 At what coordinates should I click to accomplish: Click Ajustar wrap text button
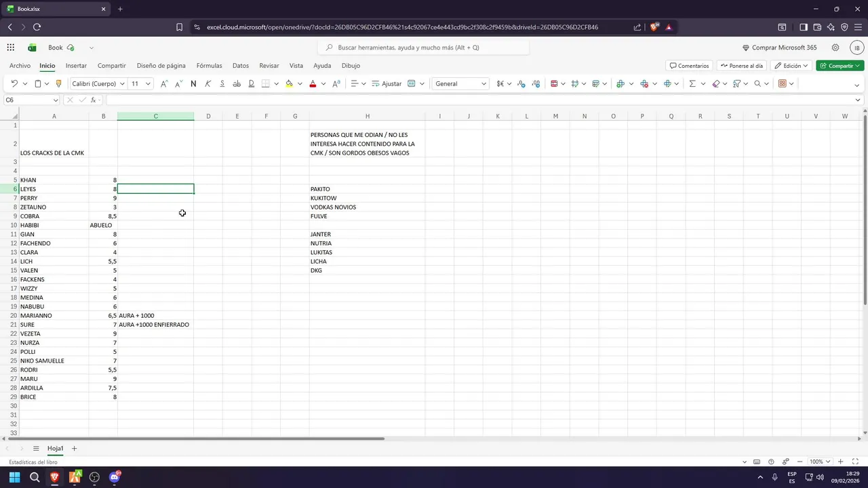point(387,83)
